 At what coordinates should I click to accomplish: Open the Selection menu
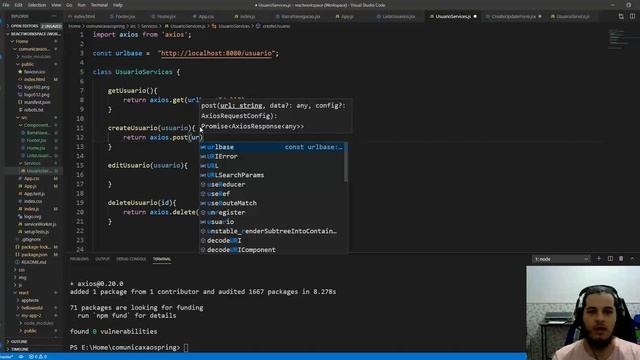coord(37,5)
